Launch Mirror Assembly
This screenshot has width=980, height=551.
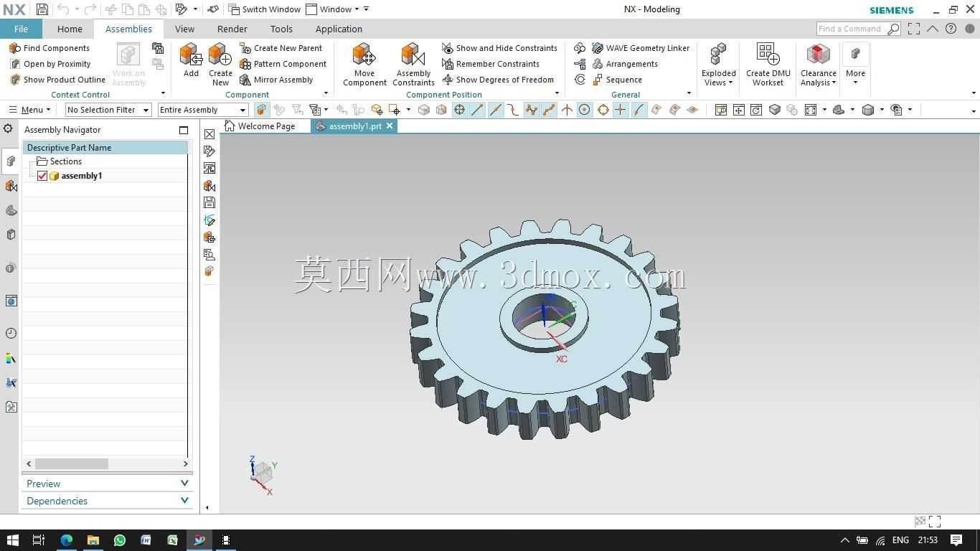[x=276, y=80]
